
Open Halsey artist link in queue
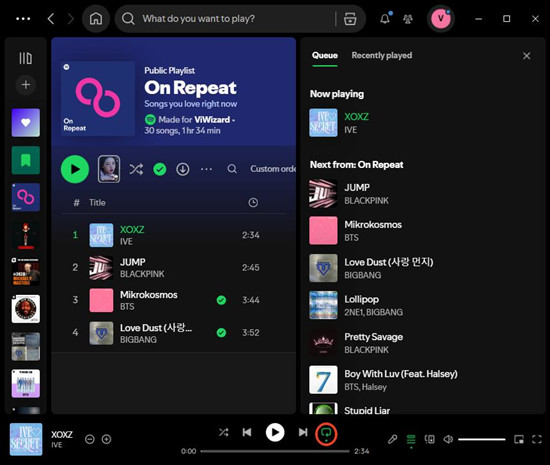point(374,387)
